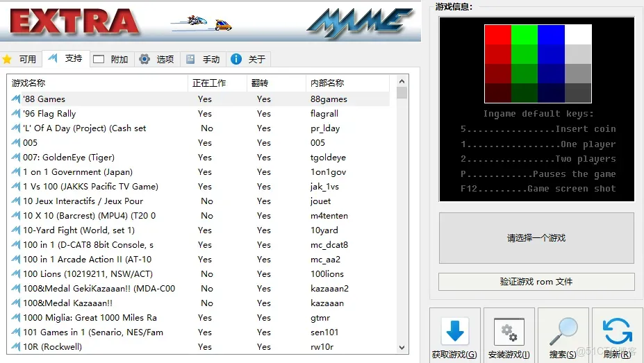Click the 验证游戏 rom 文件 button
Screen dimensions: 644x363
536,282
